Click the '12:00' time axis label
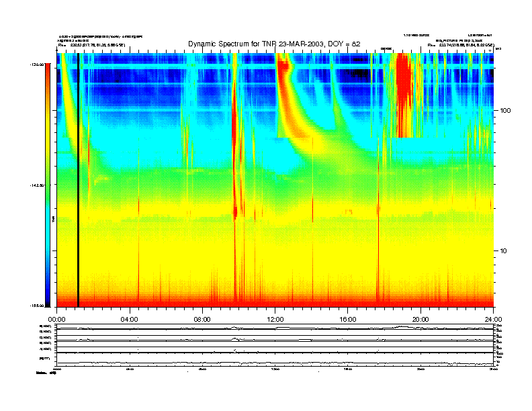This screenshot has width=532, height=411. click(275, 320)
